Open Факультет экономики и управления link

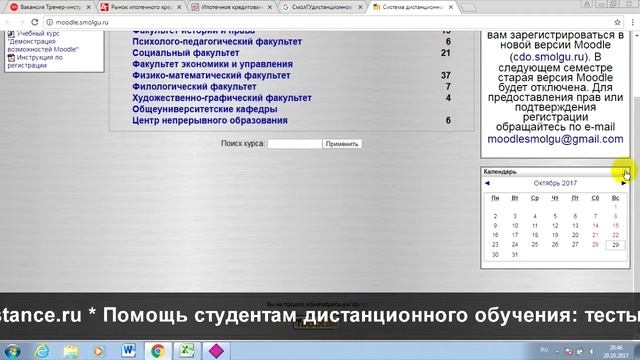tap(212, 64)
